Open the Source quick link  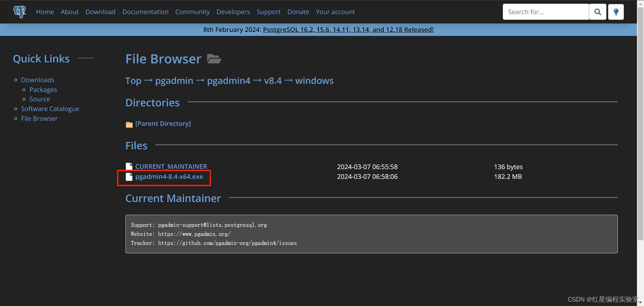[40, 99]
